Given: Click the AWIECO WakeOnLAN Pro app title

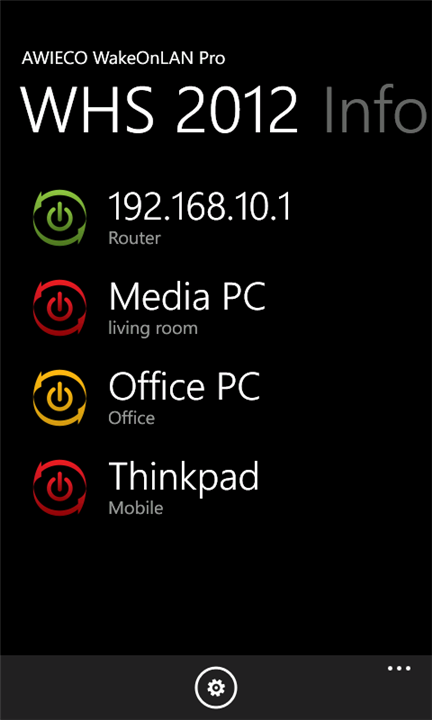Looking at the screenshot, I should 123,58.
